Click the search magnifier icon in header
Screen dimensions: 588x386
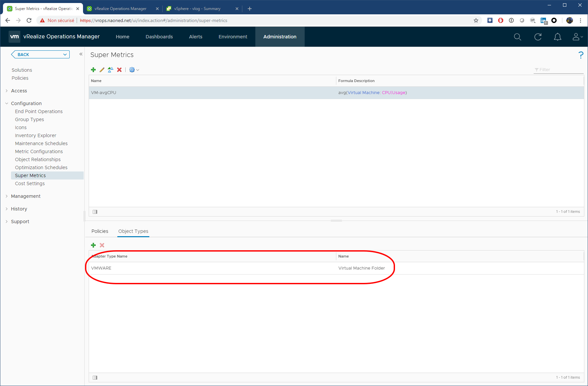[517, 37]
